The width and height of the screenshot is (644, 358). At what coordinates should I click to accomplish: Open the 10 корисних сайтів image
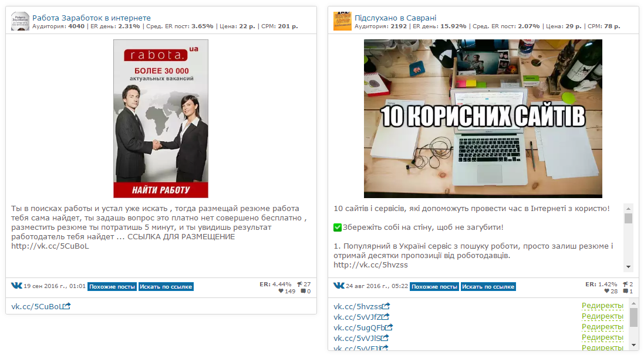point(483,119)
